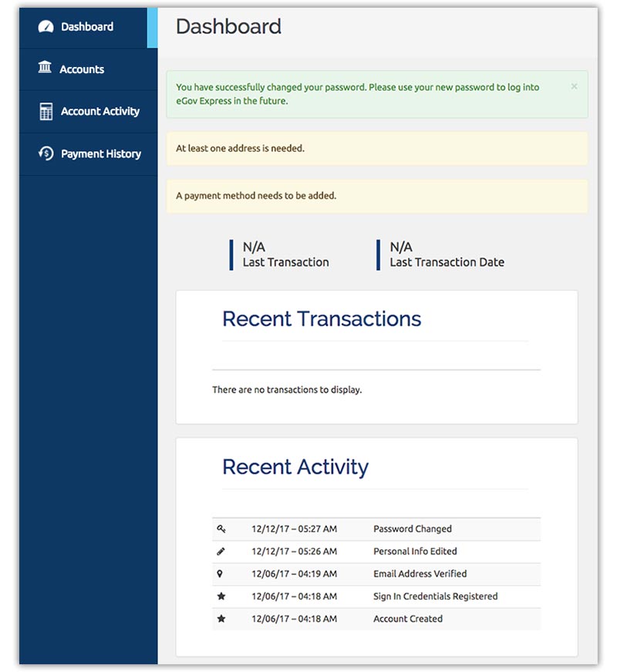
Task: Click the 'At least one address is needed' alert
Action: [377, 149]
